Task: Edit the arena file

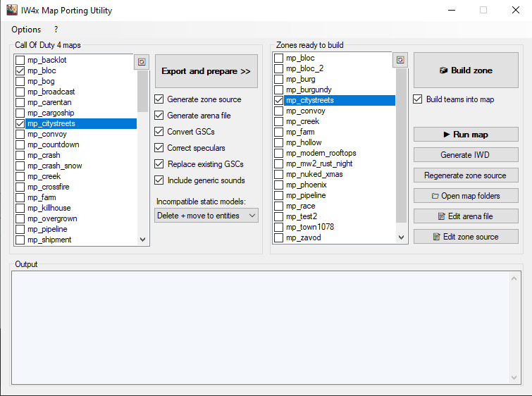Action: pyautogui.click(x=466, y=216)
